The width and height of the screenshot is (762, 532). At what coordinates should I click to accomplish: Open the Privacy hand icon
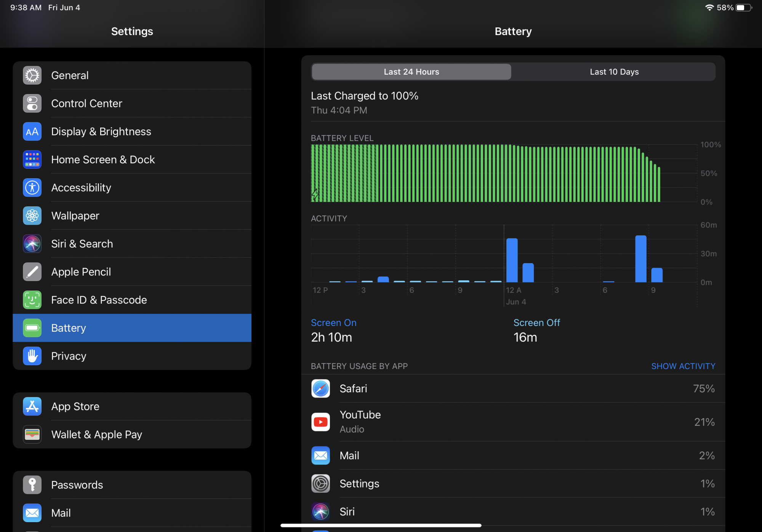tap(32, 356)
